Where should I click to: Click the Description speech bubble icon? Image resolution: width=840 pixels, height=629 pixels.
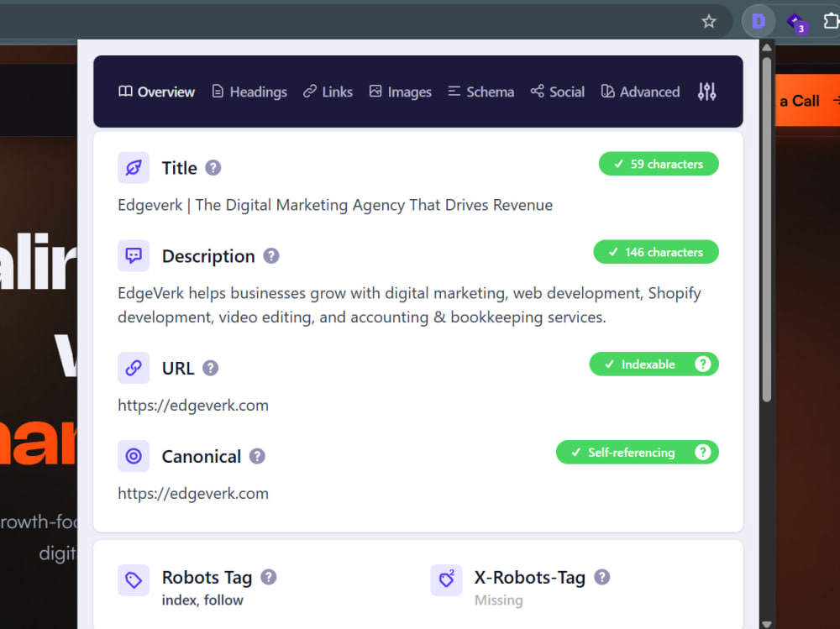(x=134, y=255)
